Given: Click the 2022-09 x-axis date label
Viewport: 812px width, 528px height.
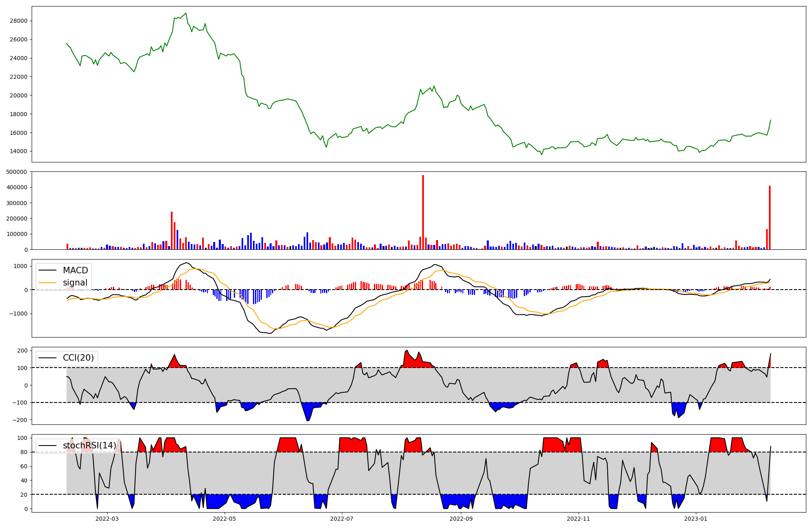Looking at the screenshot, I should tap(461, 519).
